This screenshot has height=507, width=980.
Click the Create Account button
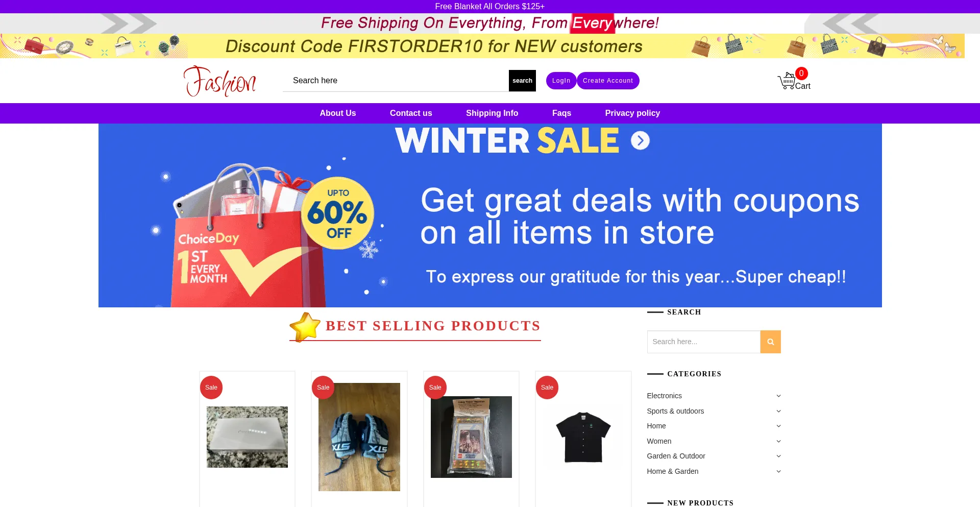(608, 81)
